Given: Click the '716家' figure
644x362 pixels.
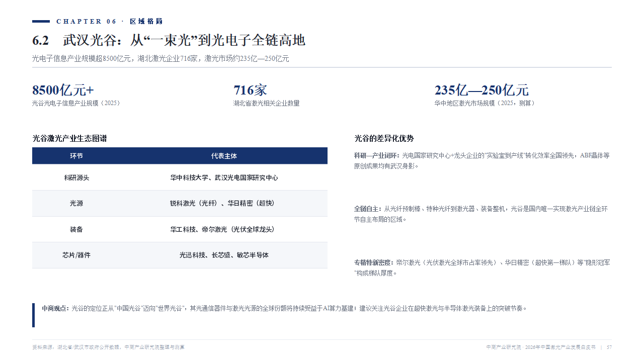Looking at the screenshot, I should point(250,90).
